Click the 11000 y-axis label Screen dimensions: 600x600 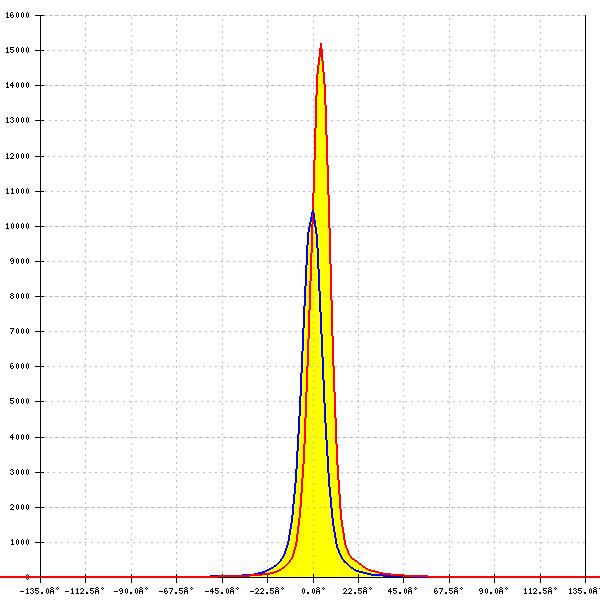pos(17,191)
